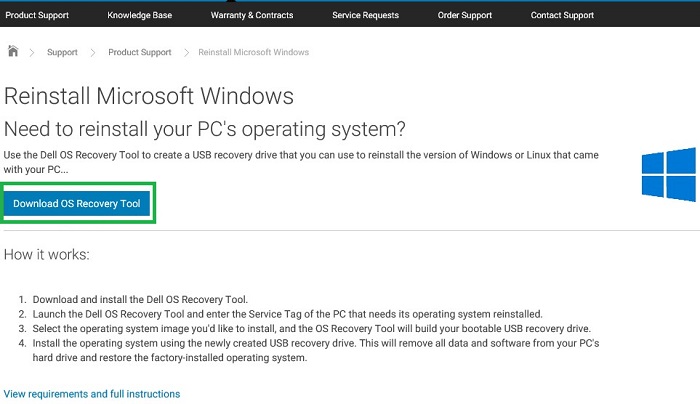
Task: Go to Support breadcrumb link
Action: [62, 52]
